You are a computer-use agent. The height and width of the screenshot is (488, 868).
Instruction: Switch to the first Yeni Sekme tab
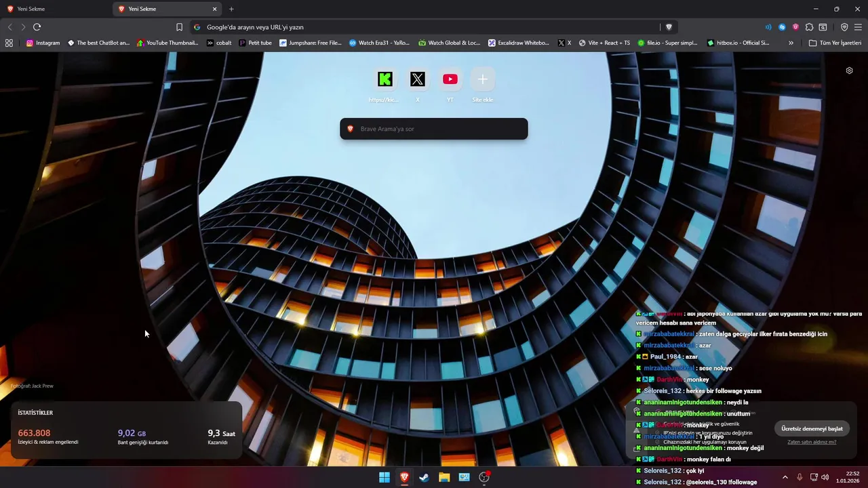[x=56, y=9]
